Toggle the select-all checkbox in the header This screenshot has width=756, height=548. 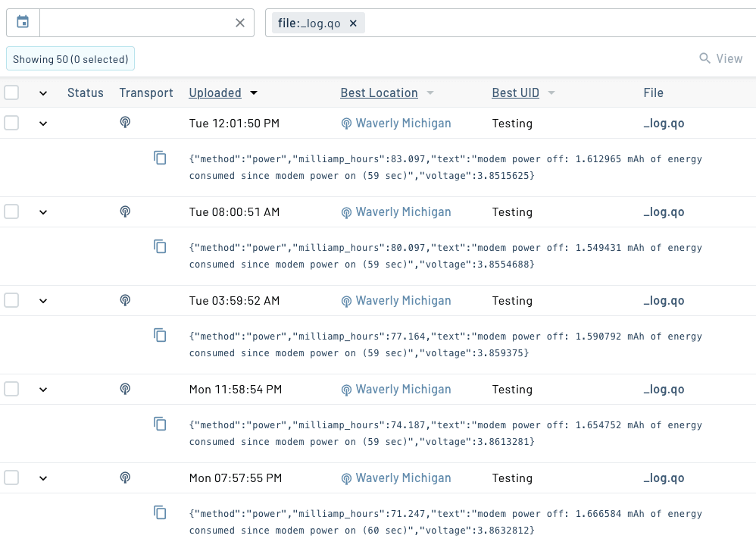pos(11,92)
